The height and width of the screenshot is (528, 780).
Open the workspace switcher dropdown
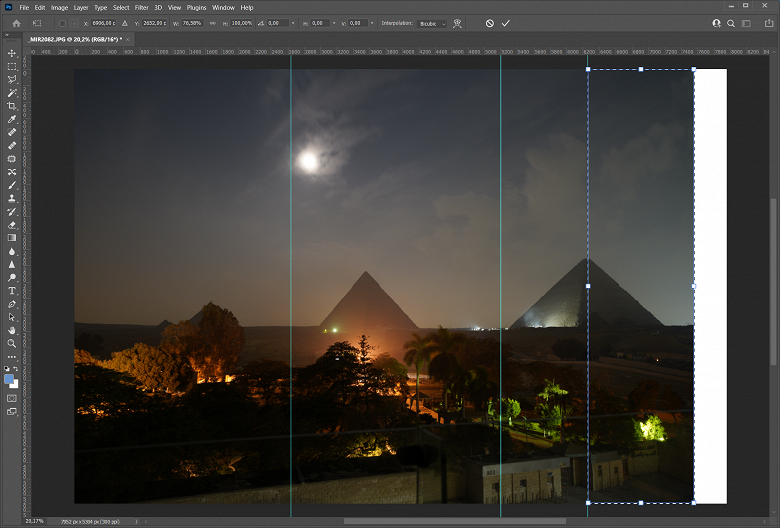coord(750,23)
